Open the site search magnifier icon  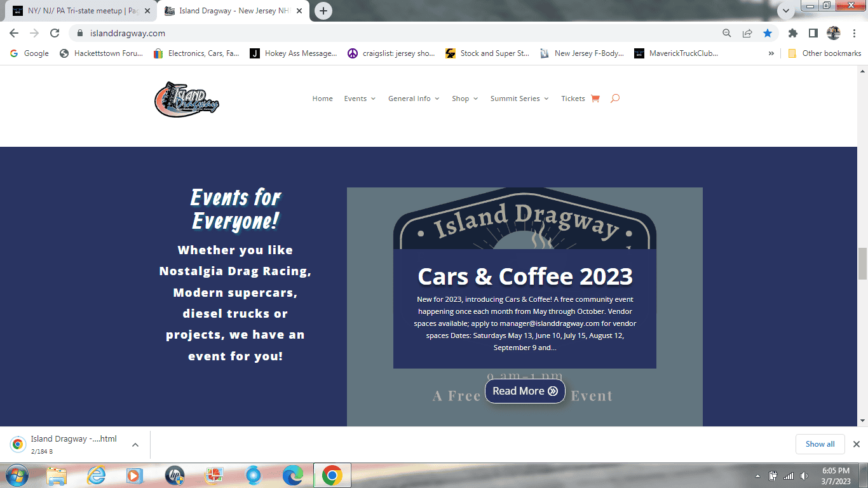(614, 98)
